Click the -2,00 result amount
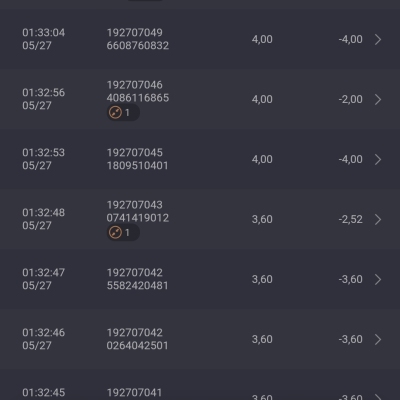 350,99
